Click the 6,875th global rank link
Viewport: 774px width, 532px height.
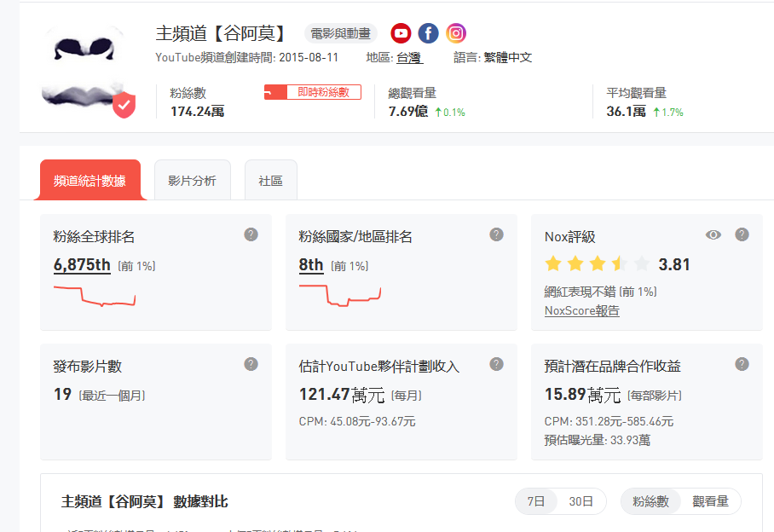coord(82,265)
